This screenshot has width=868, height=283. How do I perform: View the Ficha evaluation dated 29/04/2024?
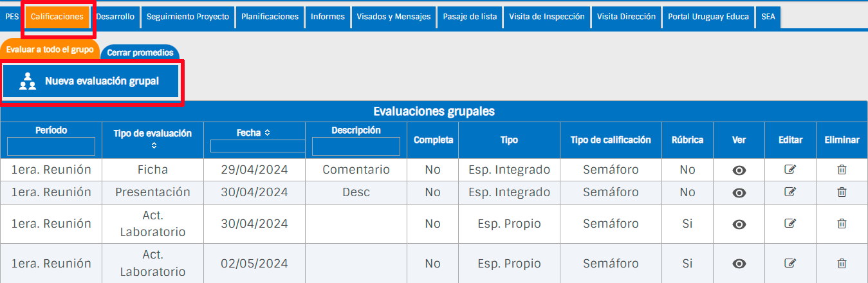(739, 170)
